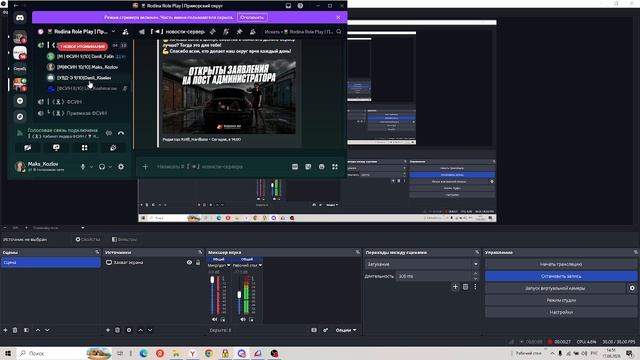The height and width of the screenshot is (360, 640).
Task: Open the transition properties three-dot menu
Action: coord(475,287)
